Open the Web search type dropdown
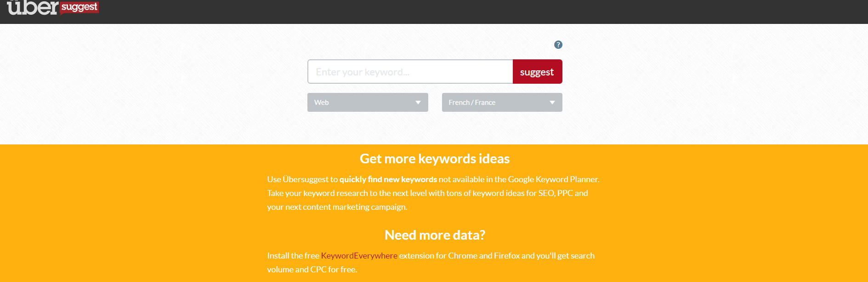 367,103
